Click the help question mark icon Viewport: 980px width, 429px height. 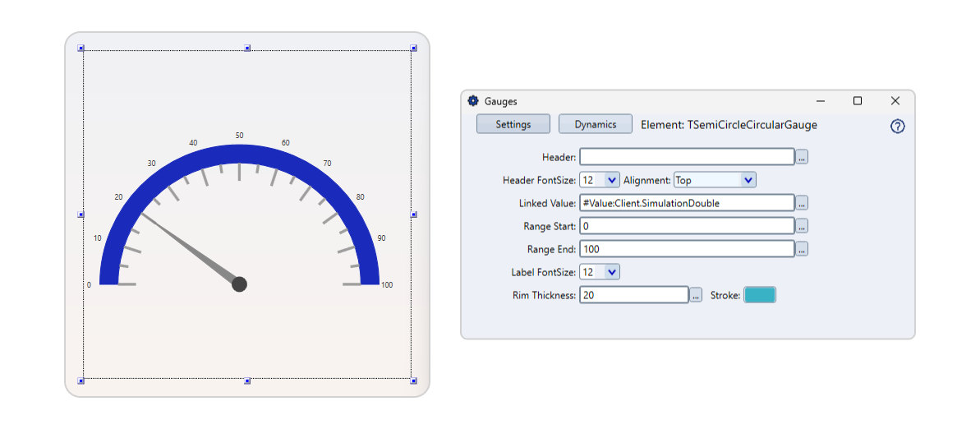pyautogui.click(x=897, y=127)
